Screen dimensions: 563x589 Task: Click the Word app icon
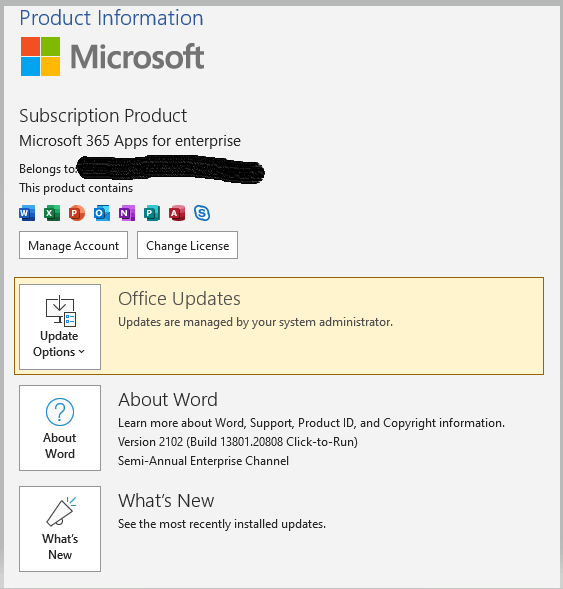27,213
